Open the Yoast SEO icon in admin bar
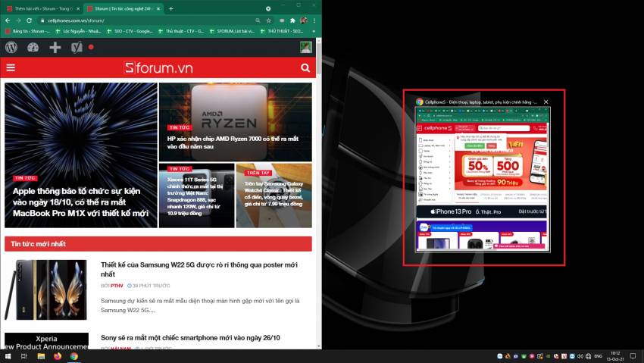This screenshot has height=363, width=644. point(77,47)
